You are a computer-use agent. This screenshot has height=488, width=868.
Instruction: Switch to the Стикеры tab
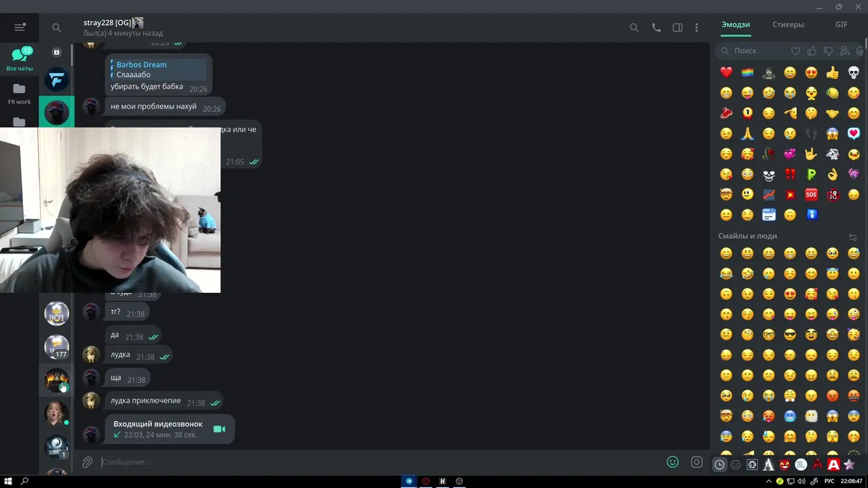pos(788,24)
